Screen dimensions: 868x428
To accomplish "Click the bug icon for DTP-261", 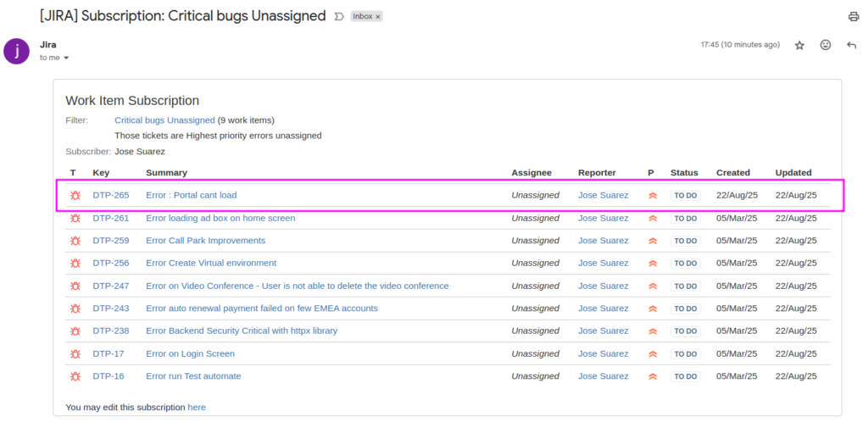I will 75,218.
